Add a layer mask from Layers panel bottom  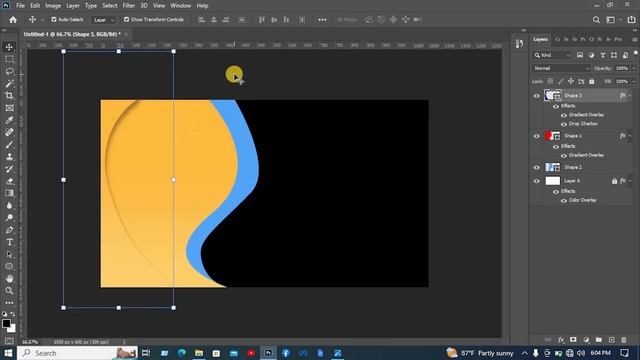pyautogui.click(x=573, y=340)
